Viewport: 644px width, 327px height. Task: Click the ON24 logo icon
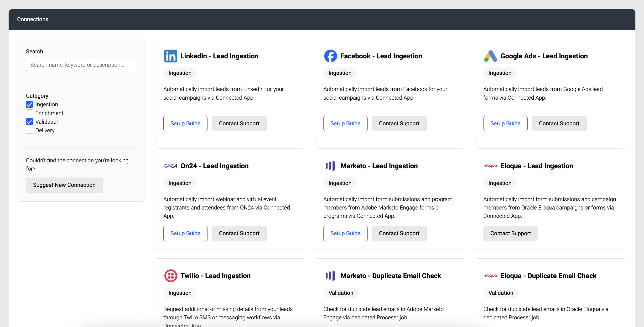coord(171,166)
